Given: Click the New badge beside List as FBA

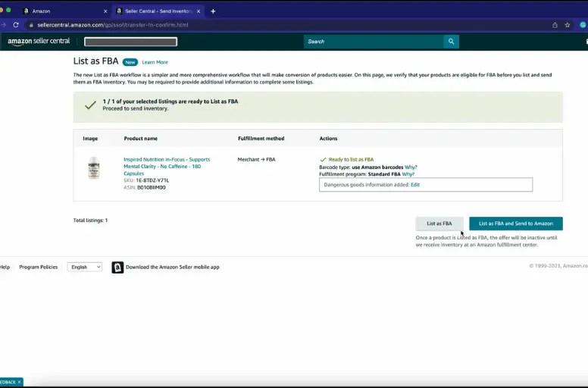Looking at the screenshot, I should [x=130, y=62].
